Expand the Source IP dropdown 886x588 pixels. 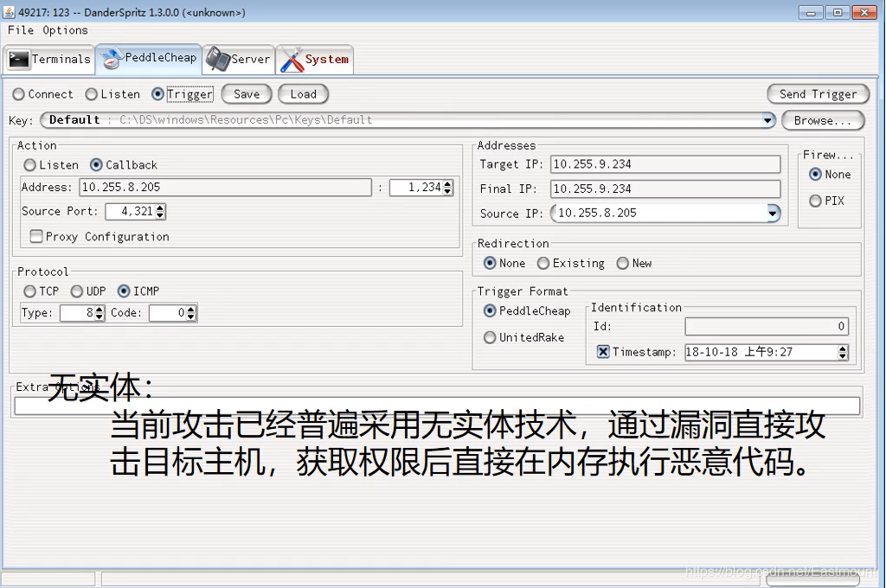point(773,213)
